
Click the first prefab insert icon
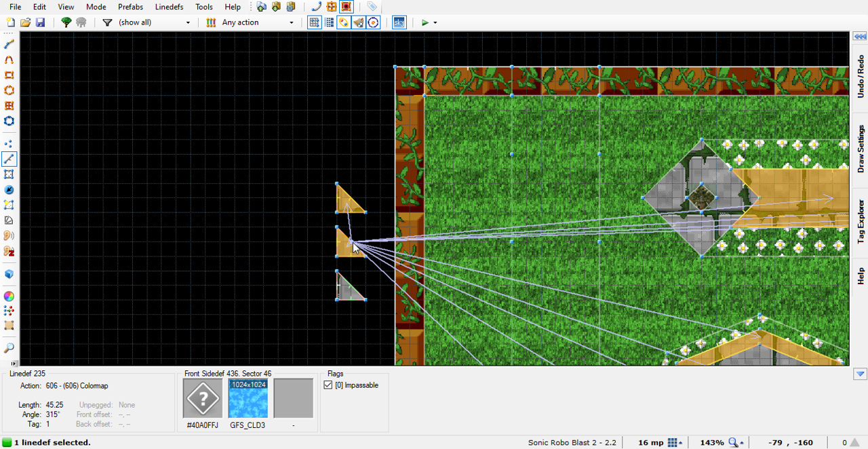click(x=261, y=7)
